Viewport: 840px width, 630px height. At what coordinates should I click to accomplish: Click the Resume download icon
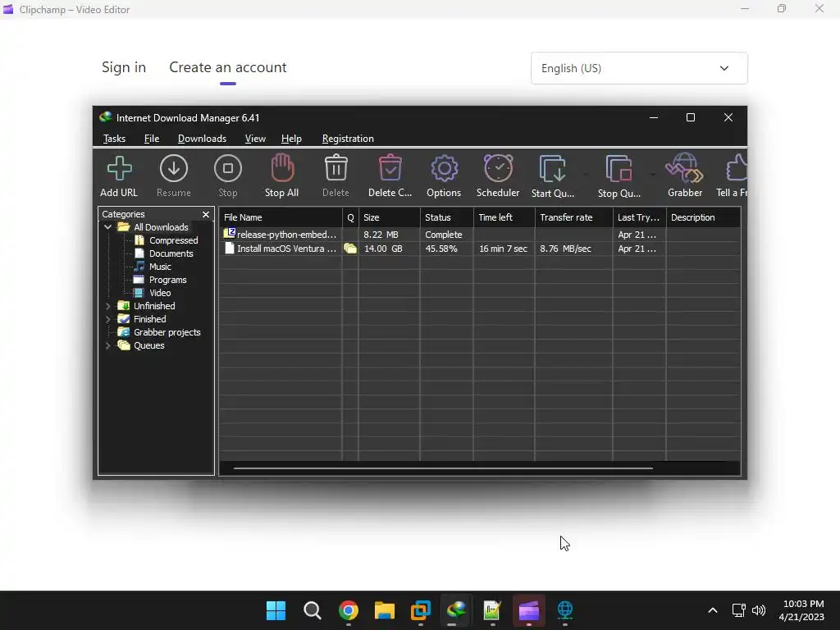tap(174, 176)
